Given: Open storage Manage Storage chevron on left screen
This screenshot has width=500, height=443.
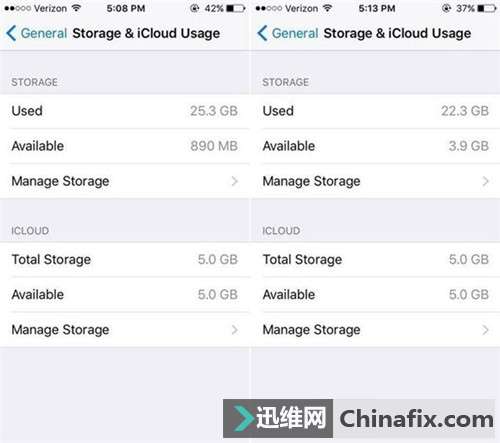Looking at the screenshot, I should click(x=235, y=181).
